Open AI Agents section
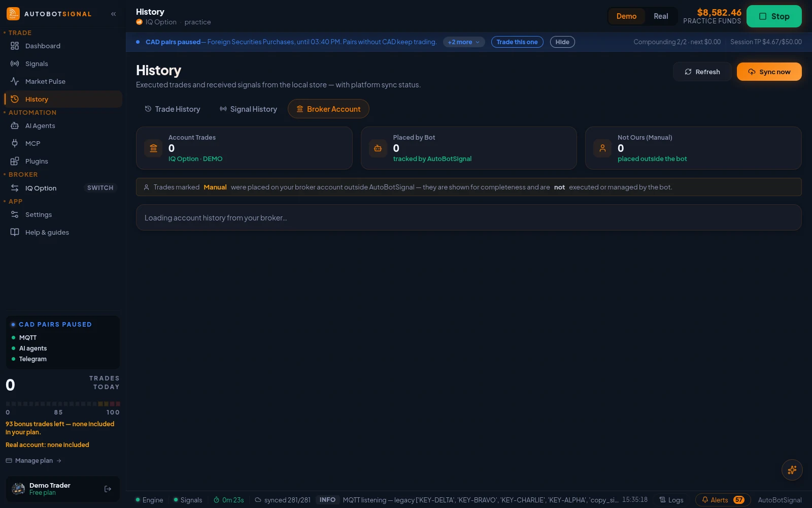 click(63, 125)
